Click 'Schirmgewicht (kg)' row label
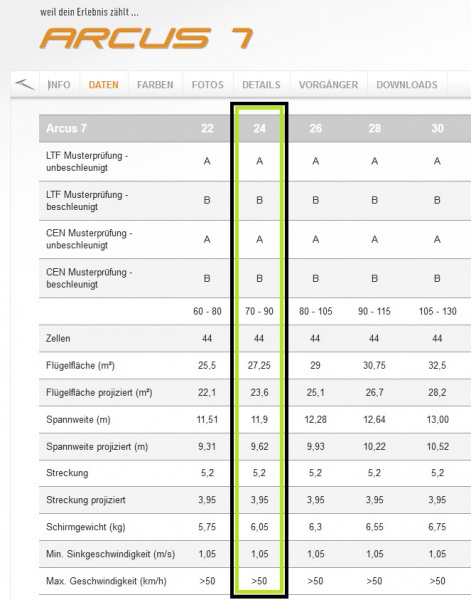 86,527
